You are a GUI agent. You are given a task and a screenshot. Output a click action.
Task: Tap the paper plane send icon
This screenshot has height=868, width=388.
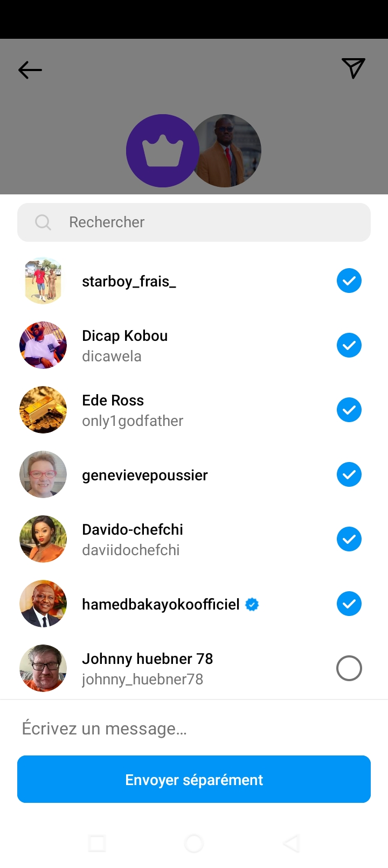pyautogui.click(x=354, y=68)
